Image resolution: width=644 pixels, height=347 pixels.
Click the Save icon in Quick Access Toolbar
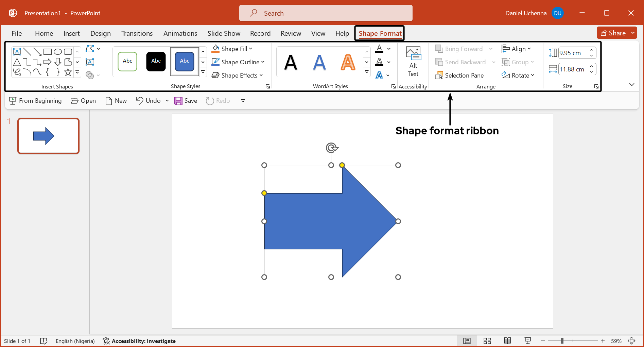pyautogui.click(x=179, y=100)
